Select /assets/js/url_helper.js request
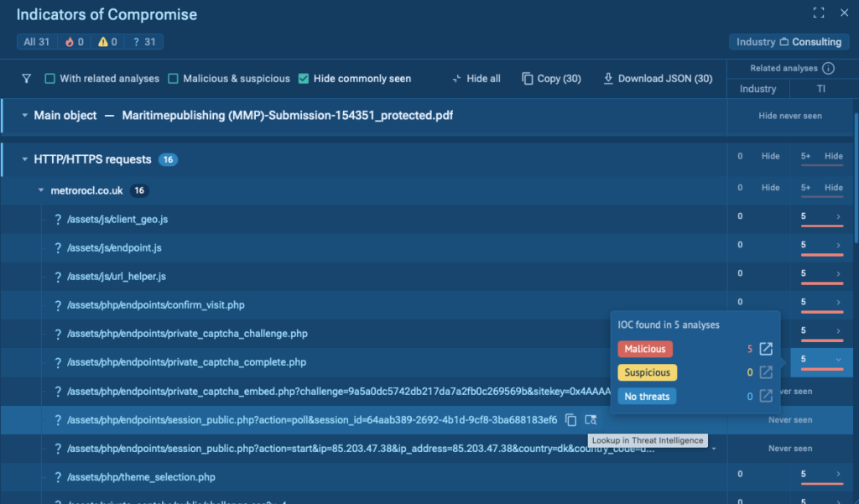Screen dimensions: 859x504 pyautogui.click(x=116, y=276)
